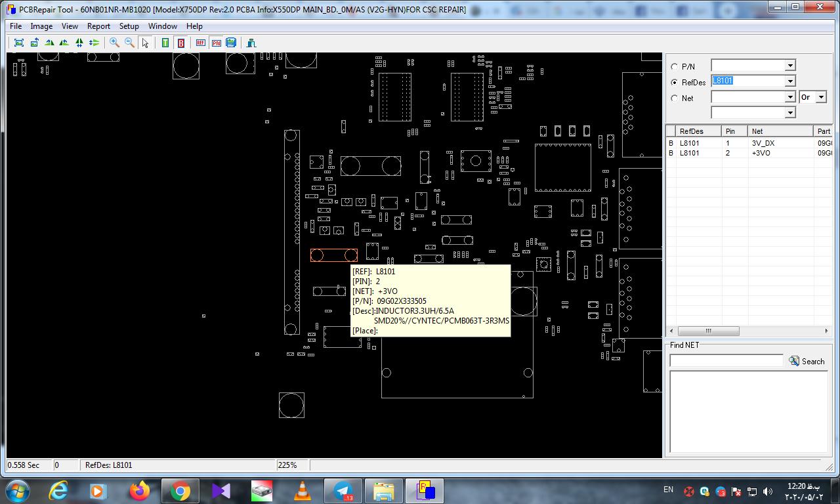Expand the P/N combo box dropdown
The image size is (840, 504).
[790, 66]
